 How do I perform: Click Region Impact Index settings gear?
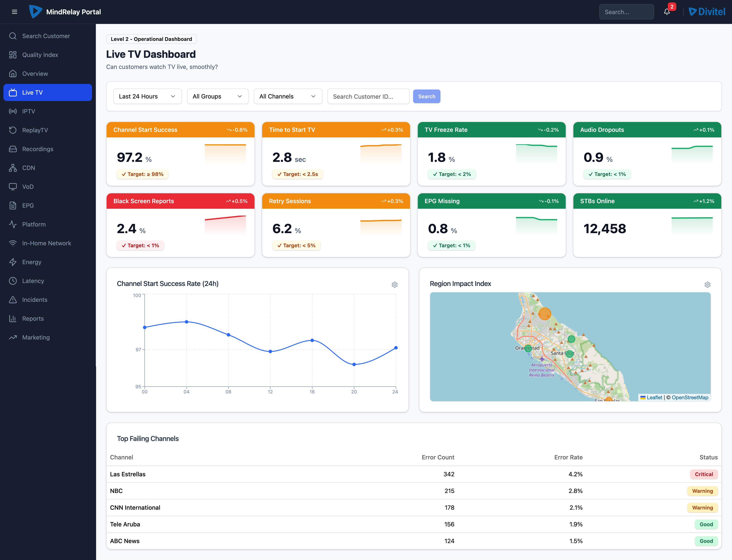click(x=707, y=285)
